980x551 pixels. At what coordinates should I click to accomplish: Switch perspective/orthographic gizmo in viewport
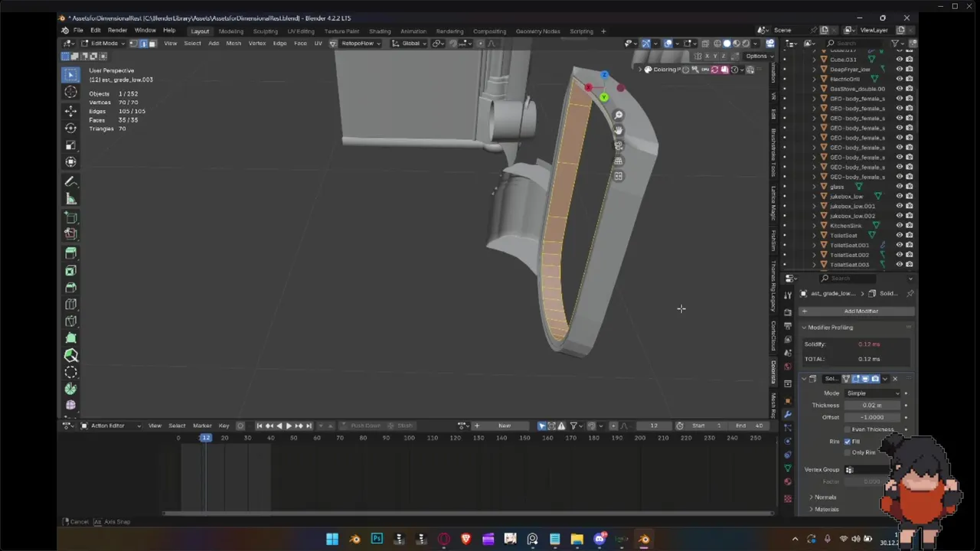(619, 161)
